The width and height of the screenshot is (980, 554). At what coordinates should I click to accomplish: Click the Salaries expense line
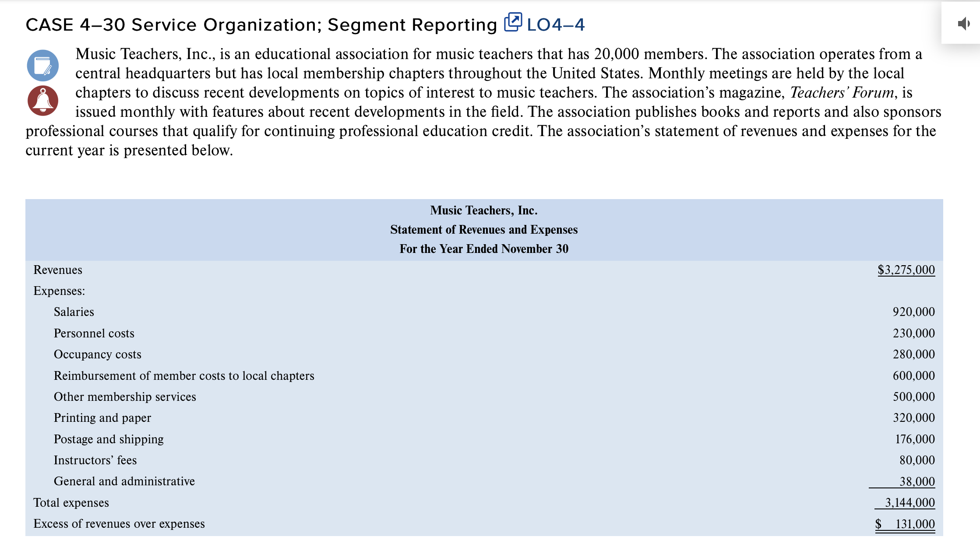74,312
